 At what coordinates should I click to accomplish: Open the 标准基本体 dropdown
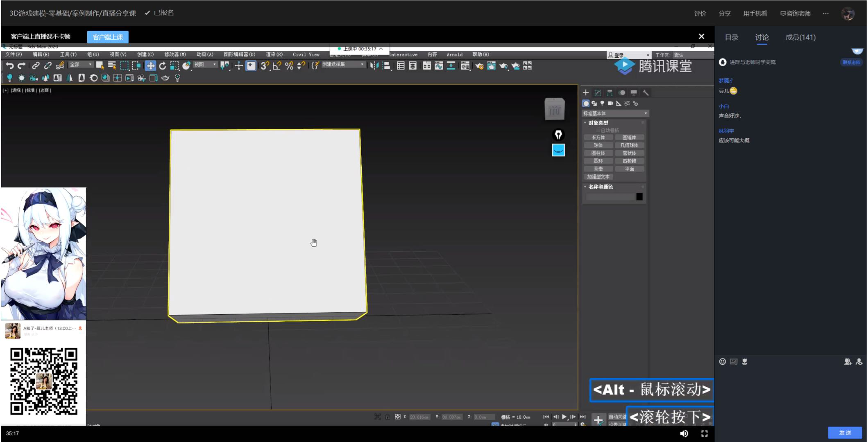click(x=615, y=113)
